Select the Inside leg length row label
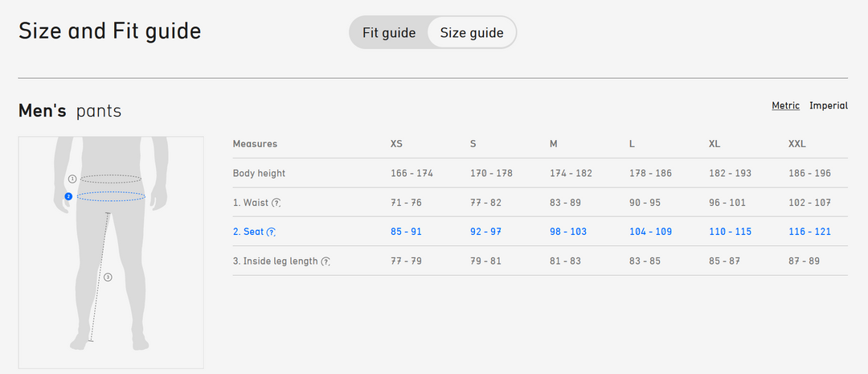Viewport: 868px width, 374px height. 275,261
